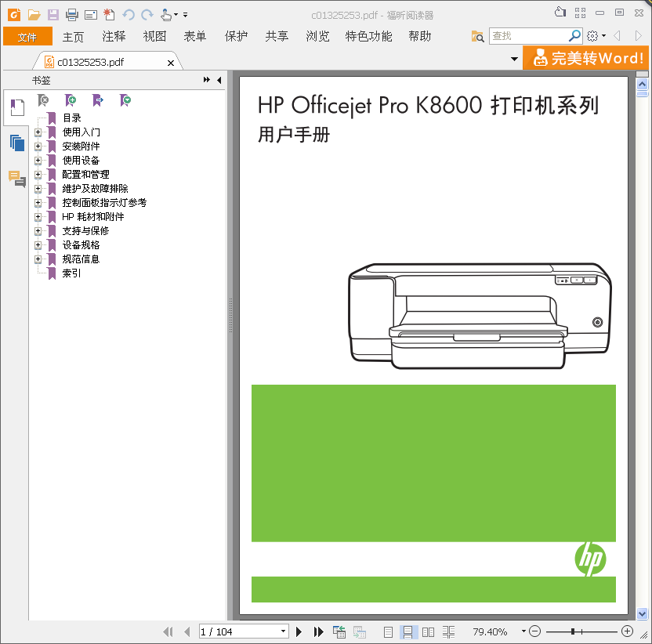
Task: Select the 支持与保修 bookmark
Action: pos(85,231)
